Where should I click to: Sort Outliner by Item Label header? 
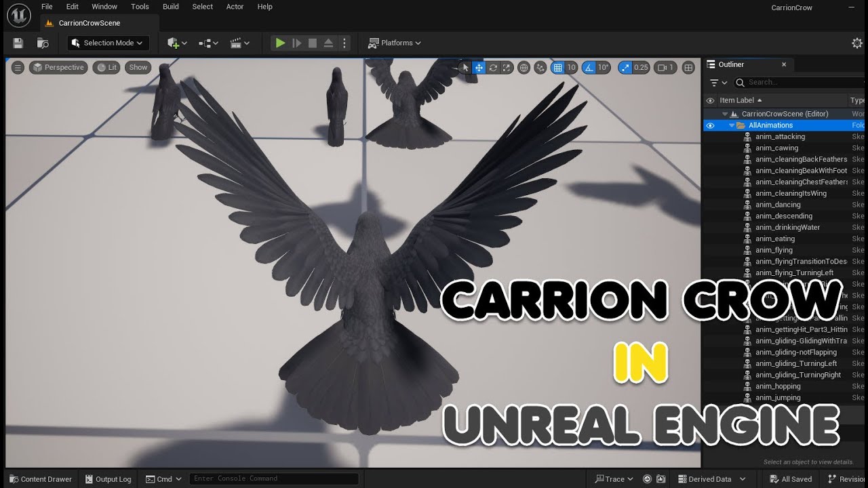point(741,100)
